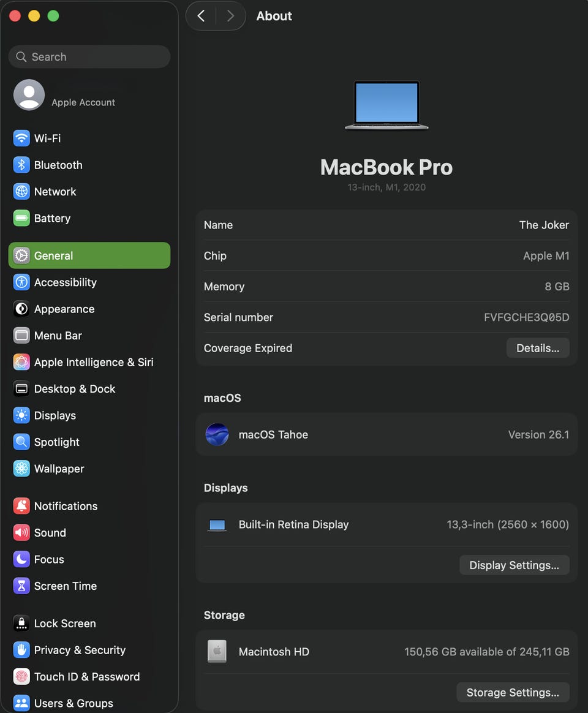Click the Apple Account label
Viewport: 588px width, 713px height.
click(x=83, y=102)
